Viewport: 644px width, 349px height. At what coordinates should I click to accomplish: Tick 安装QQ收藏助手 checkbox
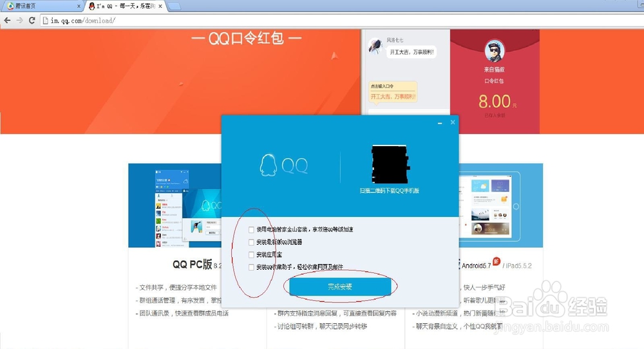coord(251,267)
